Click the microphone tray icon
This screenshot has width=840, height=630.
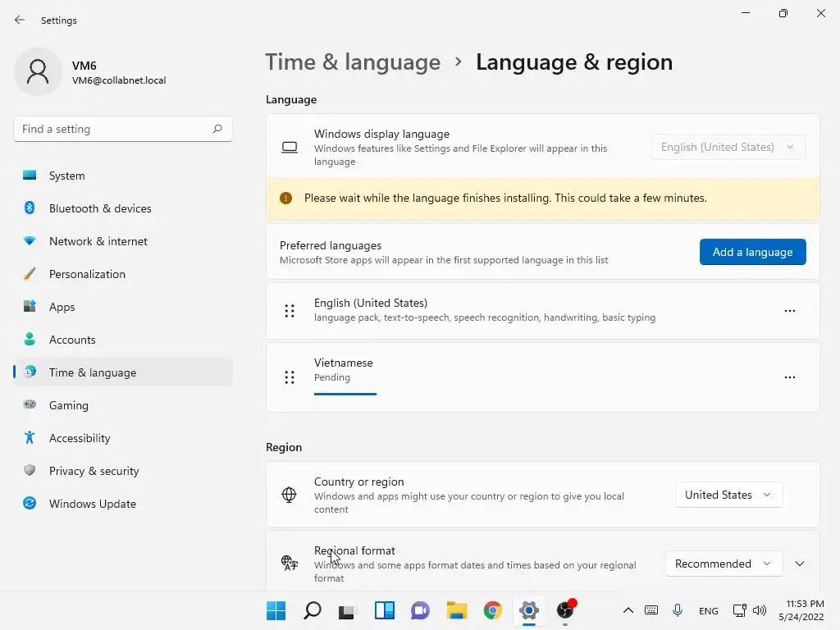click(x=677, y=610)
